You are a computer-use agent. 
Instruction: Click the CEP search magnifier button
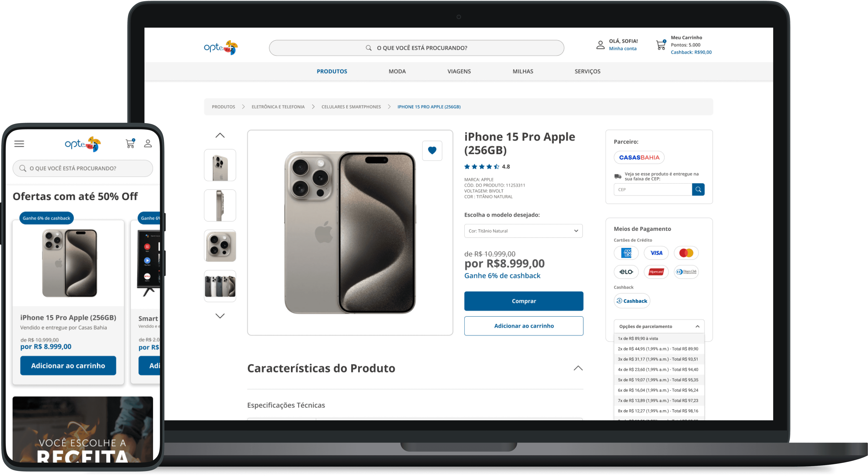click(x=698, y=189)
